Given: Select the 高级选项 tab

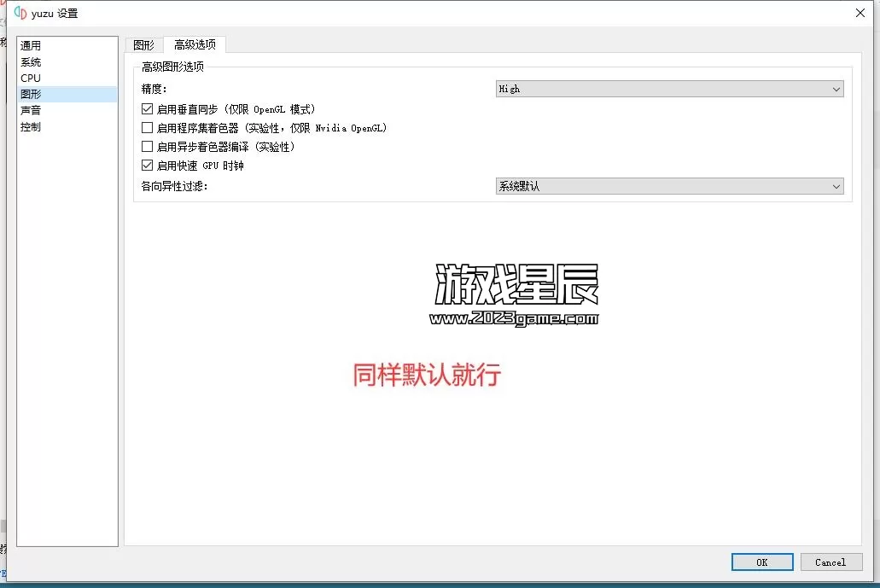Looking at the screenshot, I should point(195,45).
